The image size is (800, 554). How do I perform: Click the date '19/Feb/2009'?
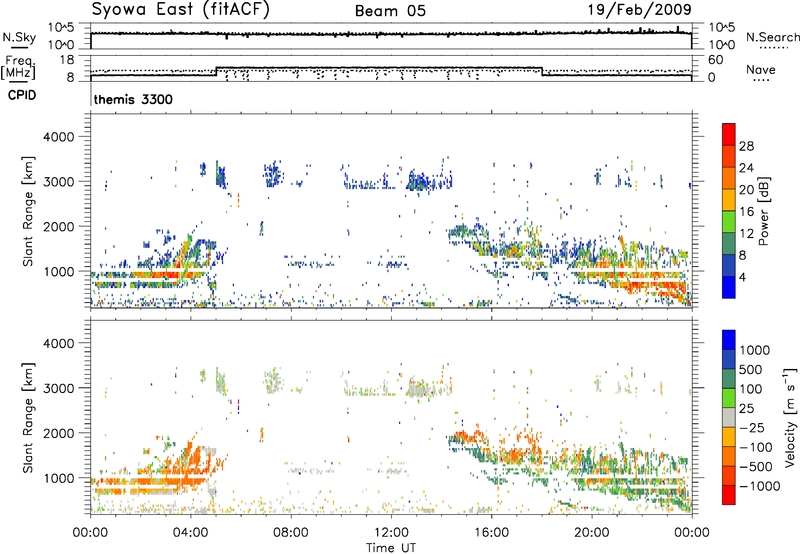[640, 9]
